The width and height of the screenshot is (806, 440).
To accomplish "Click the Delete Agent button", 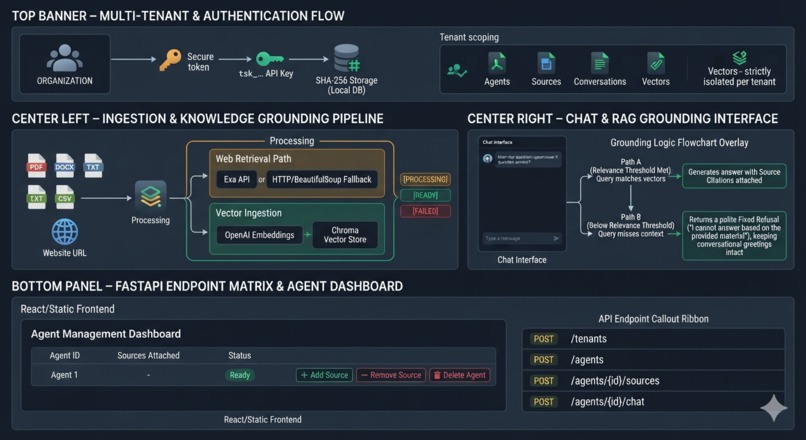I will (x=460, y=375).
